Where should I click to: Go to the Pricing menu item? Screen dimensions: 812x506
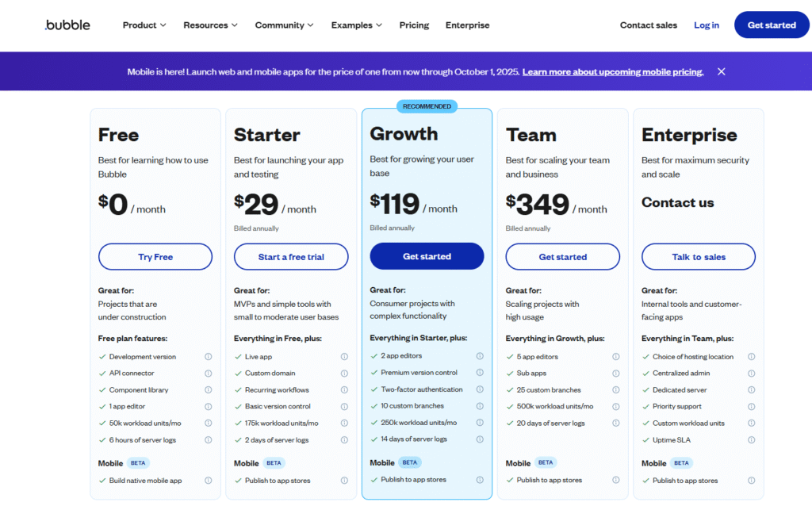point(414,25)
